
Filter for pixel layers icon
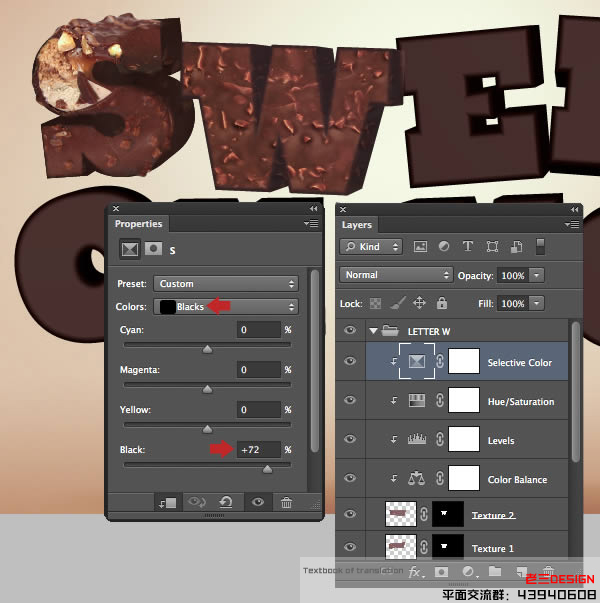pyautogui.click(x=420, y=246)
